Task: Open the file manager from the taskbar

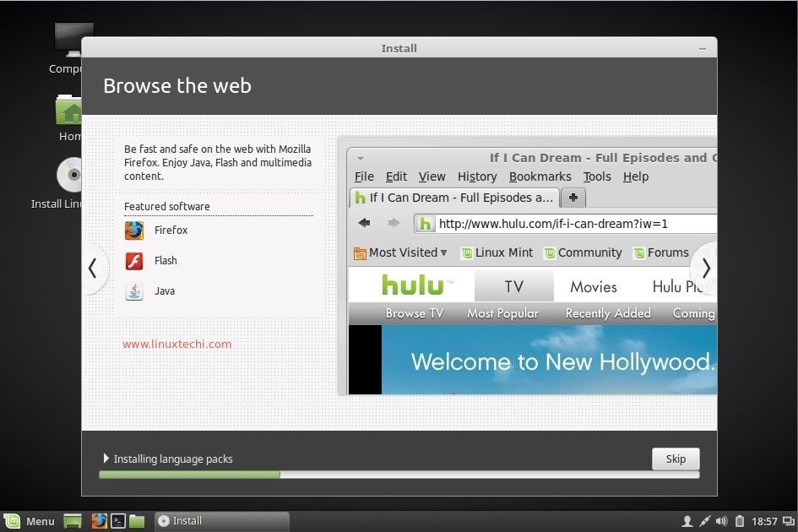Action: point(137,521)
